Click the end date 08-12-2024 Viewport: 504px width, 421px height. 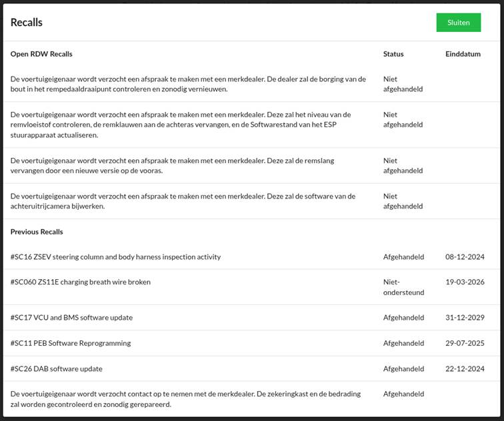click(x=465, y=257)
